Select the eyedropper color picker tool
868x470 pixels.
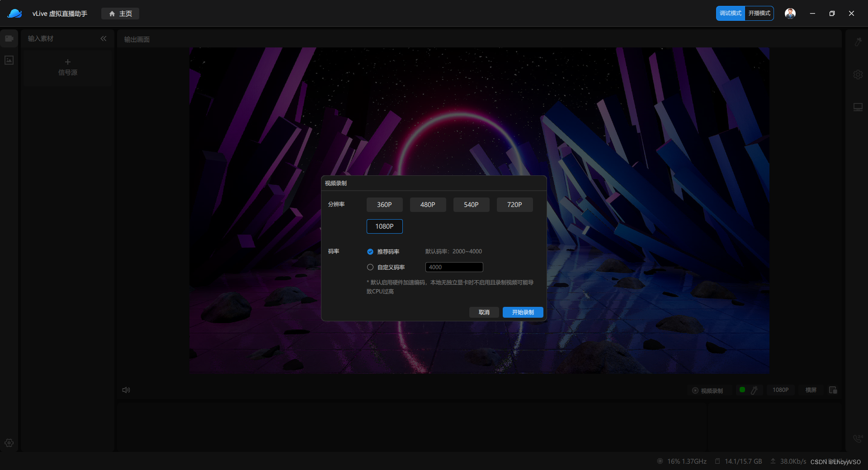(754, 390)
